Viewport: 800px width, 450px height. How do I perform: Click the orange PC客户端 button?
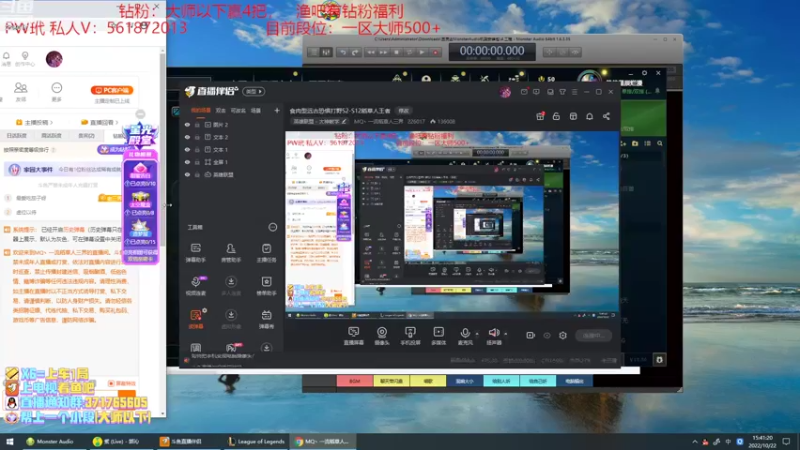click(x=112, y=90)
